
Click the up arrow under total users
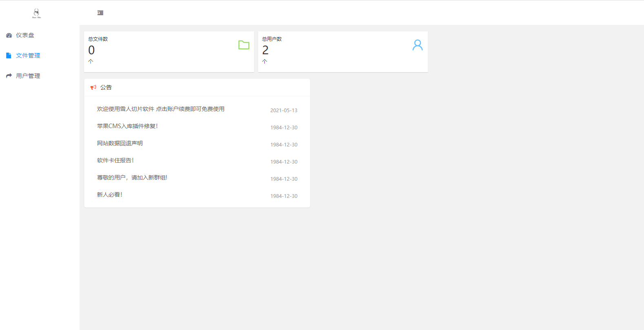265,62
